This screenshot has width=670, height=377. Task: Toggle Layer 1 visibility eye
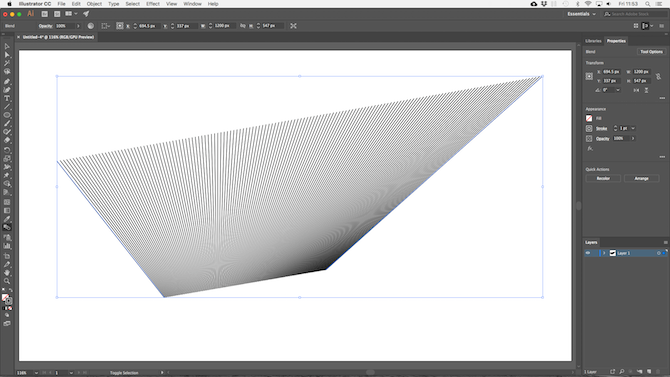click(x=588, y=253)
